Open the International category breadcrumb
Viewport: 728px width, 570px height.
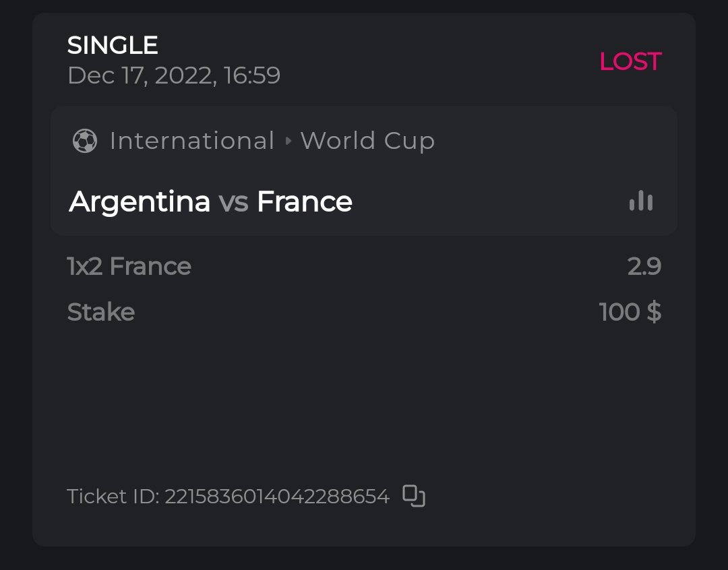[191, 141]
